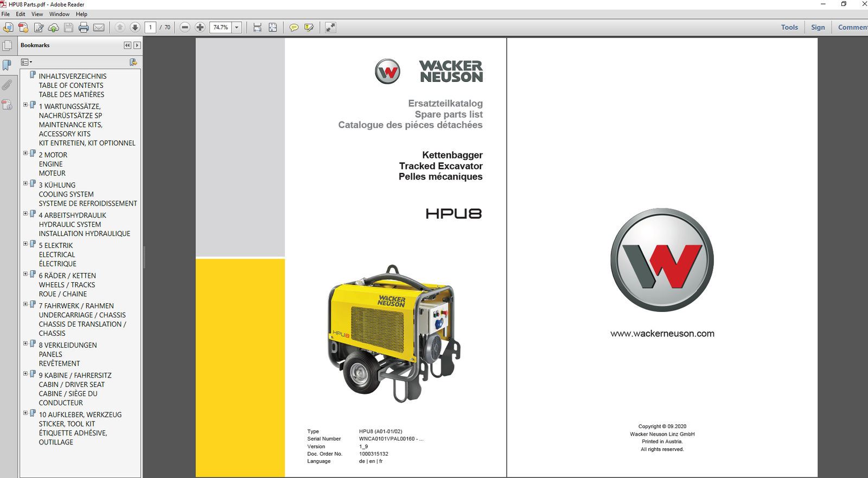Open the Tools pane
The height and width of the screenshot is (478, 868).
click(789, 28)
